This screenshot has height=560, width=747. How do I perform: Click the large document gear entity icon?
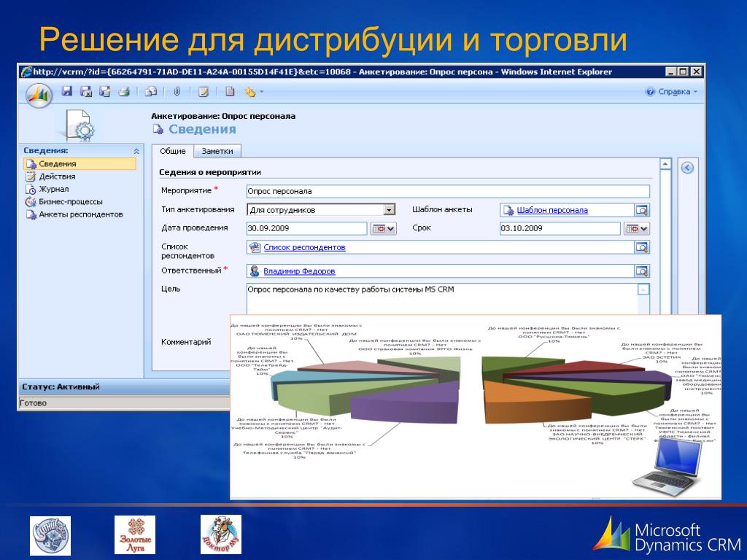coord(80,125)
